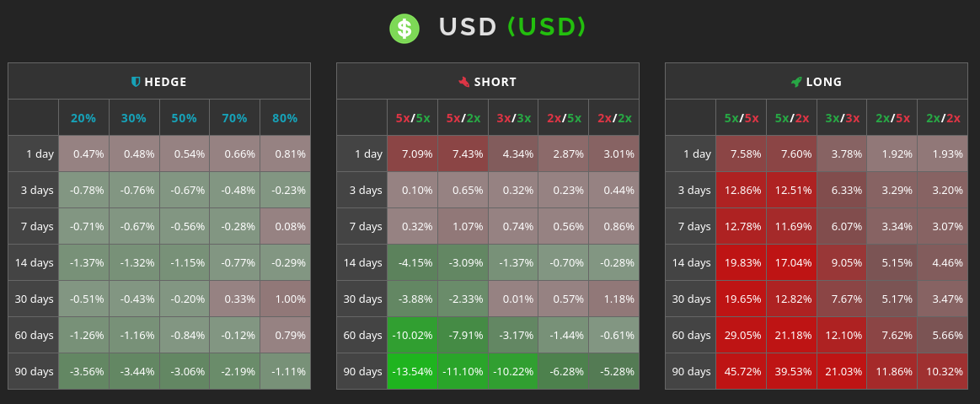Image resolution: width=980 pixels, height=404 pixels.
Task: Click the USD (USD) title text
Action: [x=512, y=28]
